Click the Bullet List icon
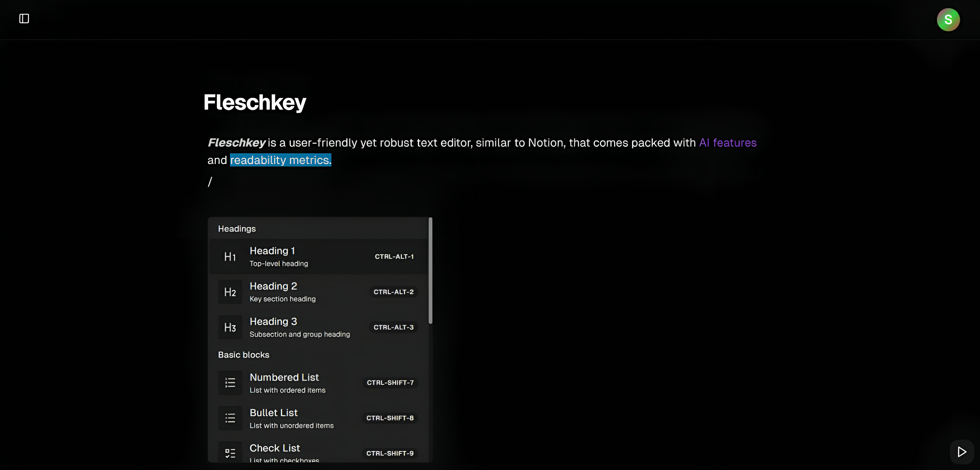The width and height of the screenshot is (980, 470). pos(230,418)
